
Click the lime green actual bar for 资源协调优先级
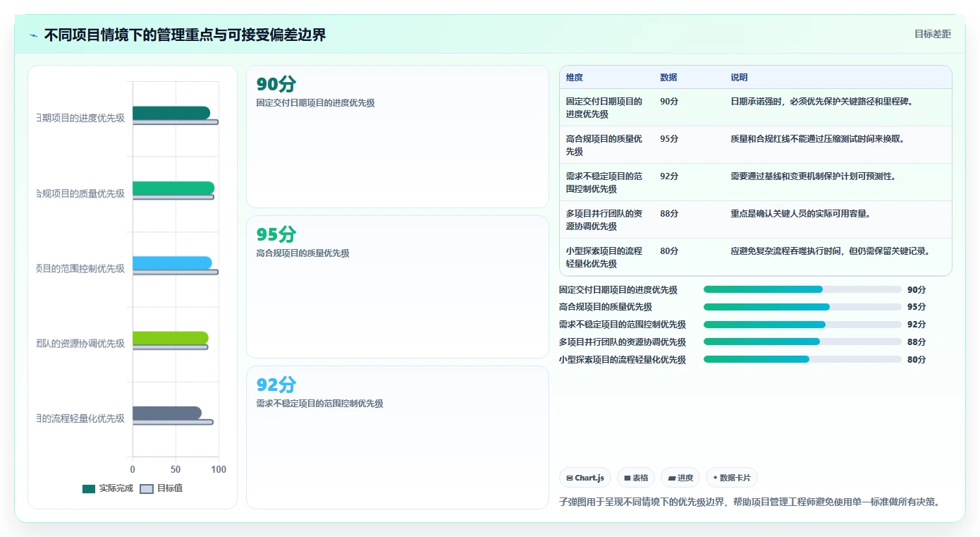coord(171,337)
